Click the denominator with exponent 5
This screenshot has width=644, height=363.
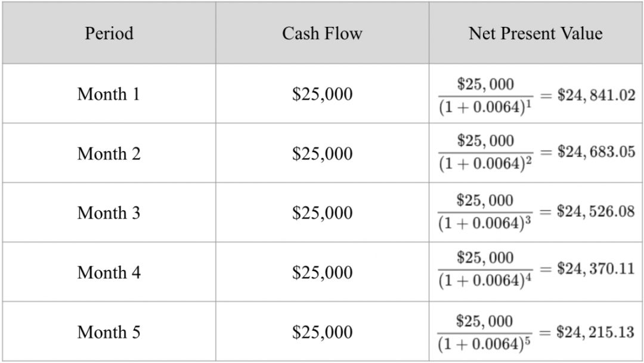click(485, 345)
